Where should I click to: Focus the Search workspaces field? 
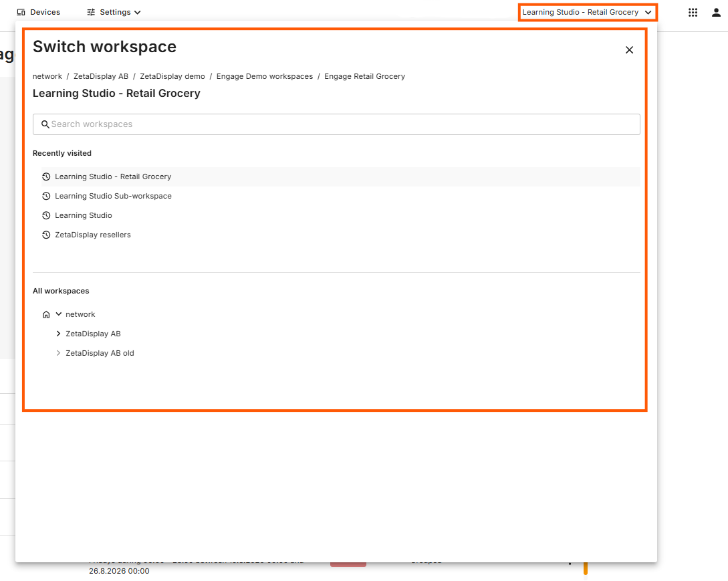click(x=336, y=124)
